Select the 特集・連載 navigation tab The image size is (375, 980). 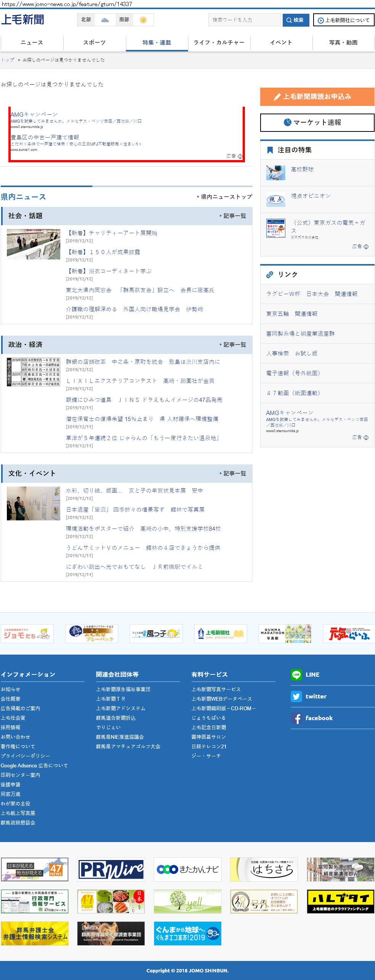(x=157, y=42)
